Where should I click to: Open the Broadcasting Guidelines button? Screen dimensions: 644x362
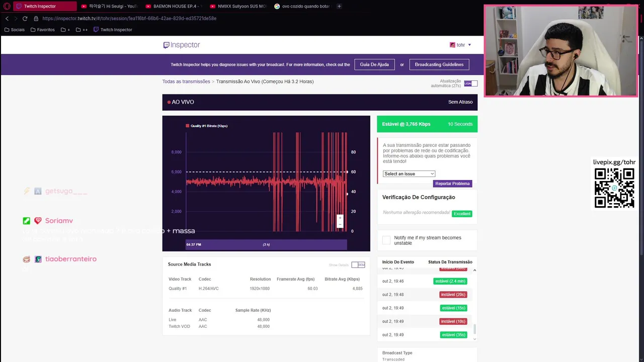pyautogui.click(x=439, y=64)
